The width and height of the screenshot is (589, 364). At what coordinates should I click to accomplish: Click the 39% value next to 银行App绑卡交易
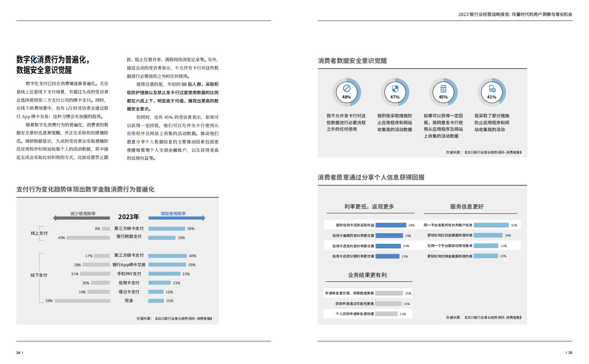192,265
